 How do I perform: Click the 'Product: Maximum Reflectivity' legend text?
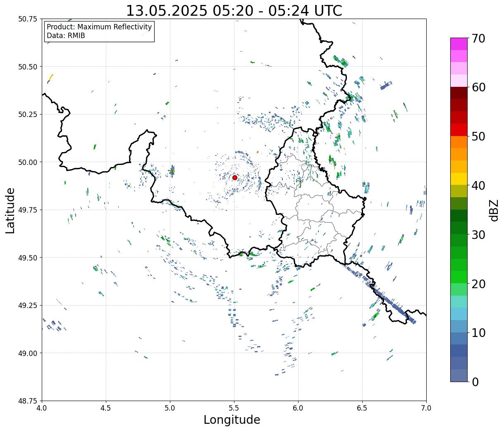[x=99, y=27]
